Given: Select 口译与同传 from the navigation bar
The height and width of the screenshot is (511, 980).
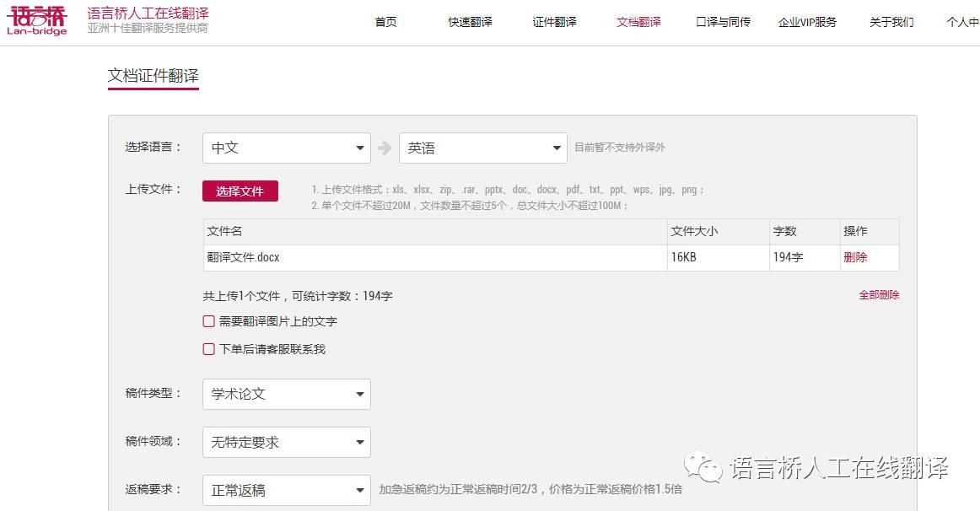Looking at the screenshot, I should (723, 23).
